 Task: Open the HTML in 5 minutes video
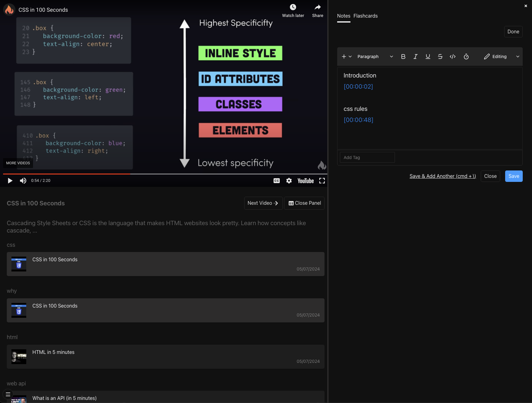(x=165, y=357)
